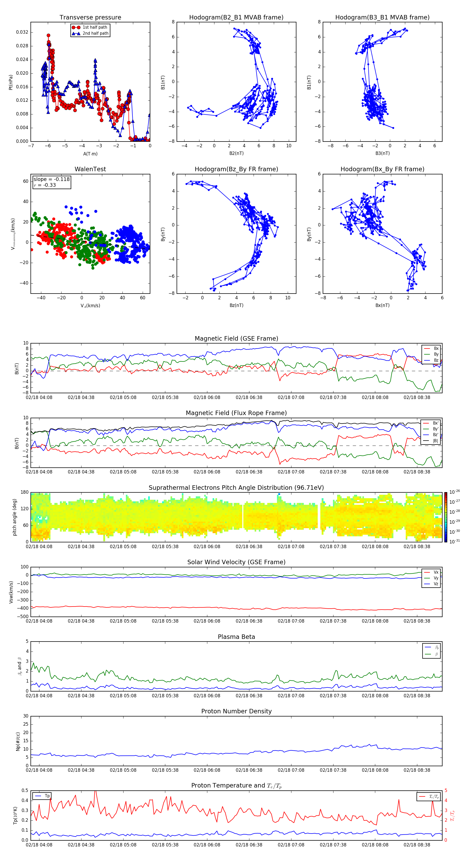Click the 'Proton Temperature and Te/Tp' title
This screenshot has width=473, height=868.
click(x=236, y=786)
